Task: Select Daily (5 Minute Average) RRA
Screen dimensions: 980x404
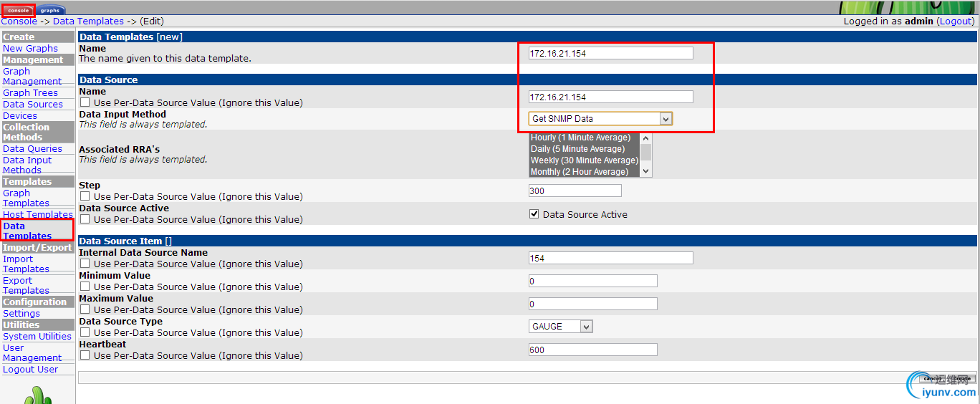Action: 585,149
